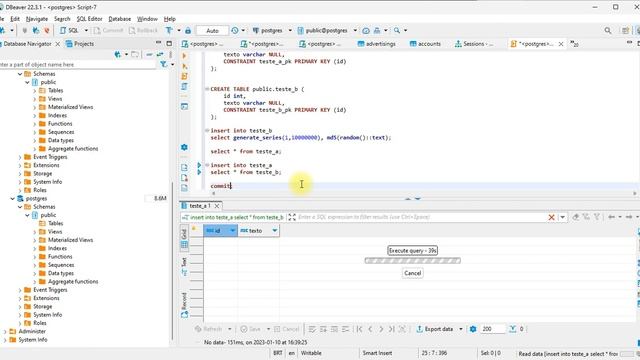The image size is (640, 360).
Task: Click the dashboard icon after schema selector
Action: pos(366,30)
